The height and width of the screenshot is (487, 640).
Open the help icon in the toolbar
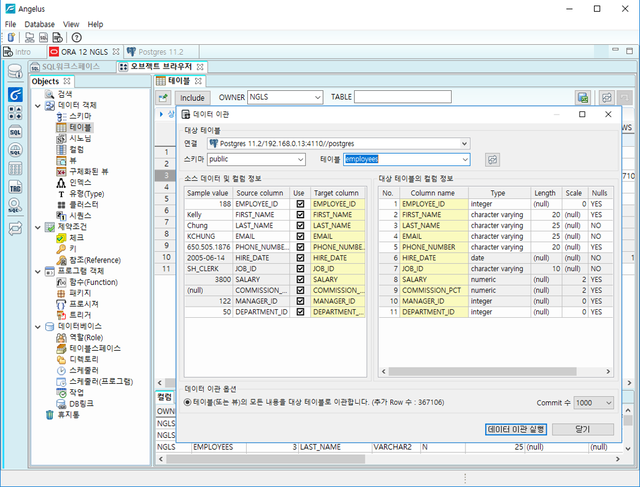click(x=76, y=38)
